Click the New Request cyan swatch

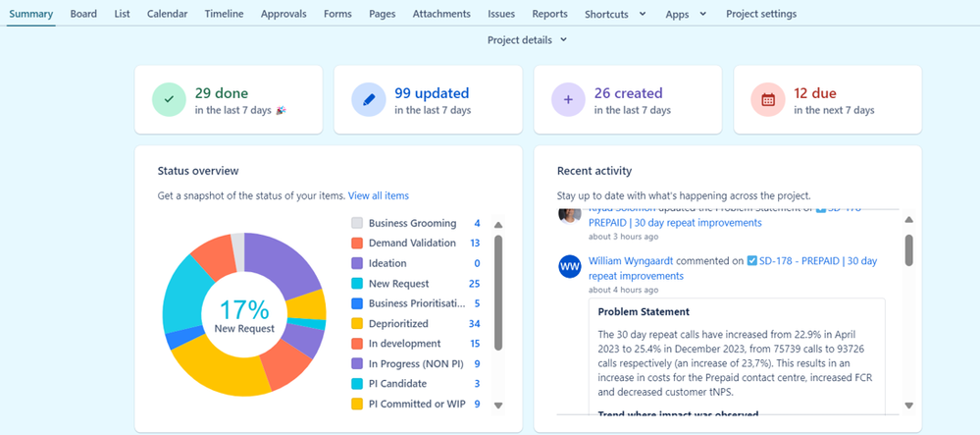click(x=357, y=284)
